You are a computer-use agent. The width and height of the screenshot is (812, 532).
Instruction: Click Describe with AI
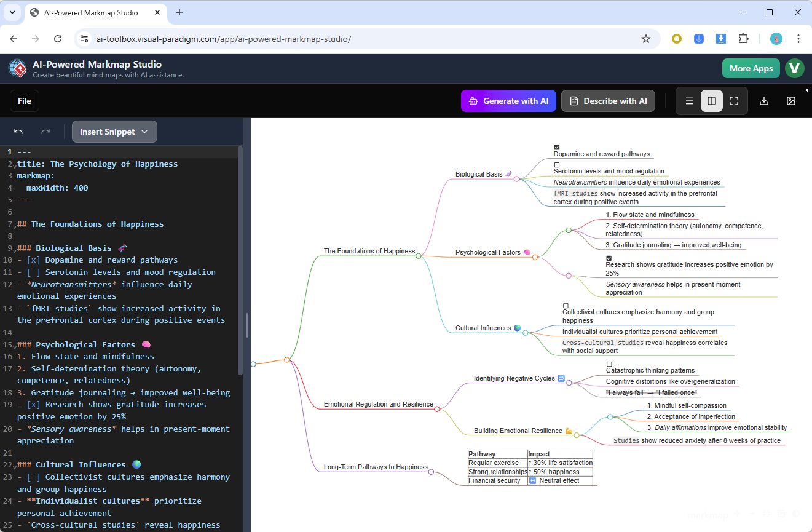tap(608, 100)
